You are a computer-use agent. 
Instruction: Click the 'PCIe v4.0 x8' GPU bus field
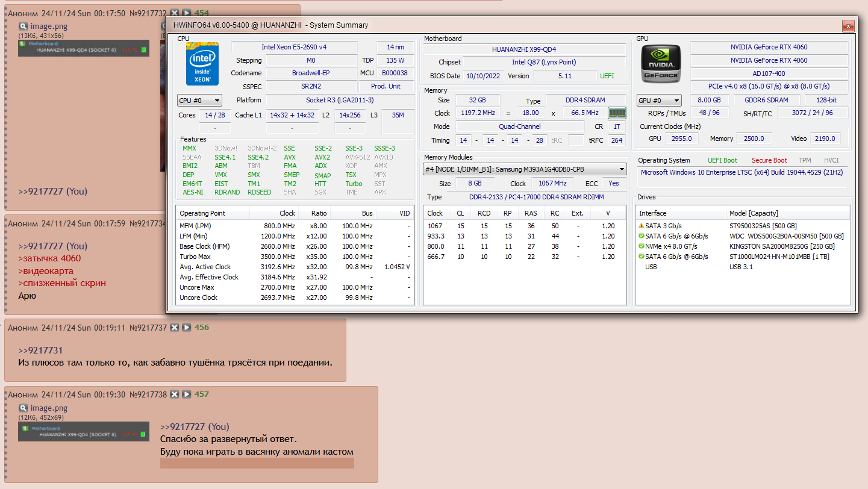click(x=769, y=86)
